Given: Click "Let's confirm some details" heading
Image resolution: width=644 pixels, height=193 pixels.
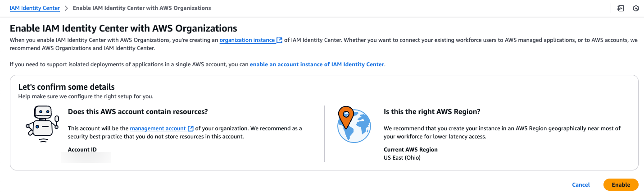Looking at the screenshot, I should point(66,87).
